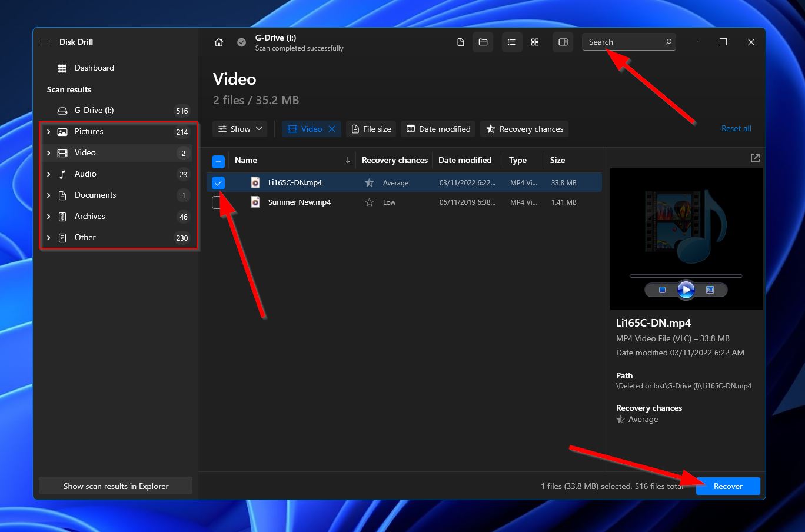Select the Li165C-DN.mp4 file name
Viewport: 805px width, 532px height.
click(295, 182)
